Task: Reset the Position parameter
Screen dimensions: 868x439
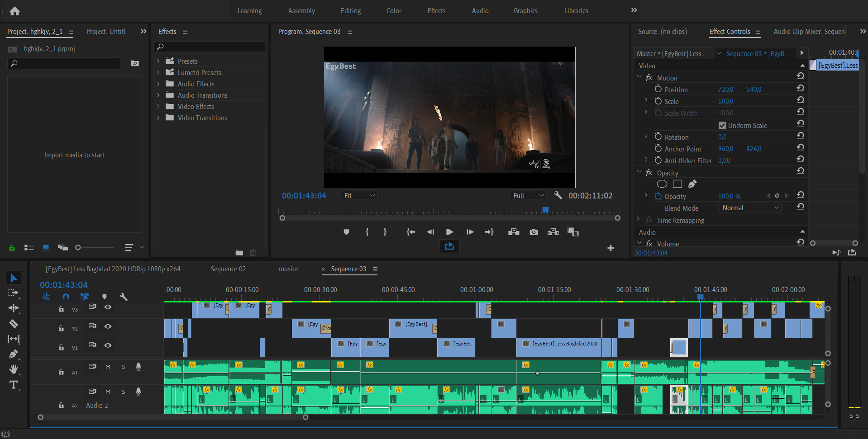Action: pos(800,88)
